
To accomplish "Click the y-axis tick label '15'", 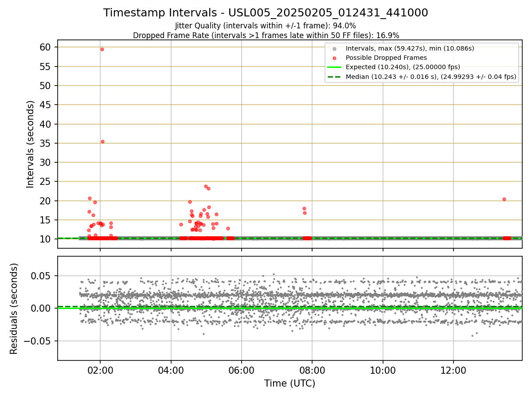I will 46,220.
